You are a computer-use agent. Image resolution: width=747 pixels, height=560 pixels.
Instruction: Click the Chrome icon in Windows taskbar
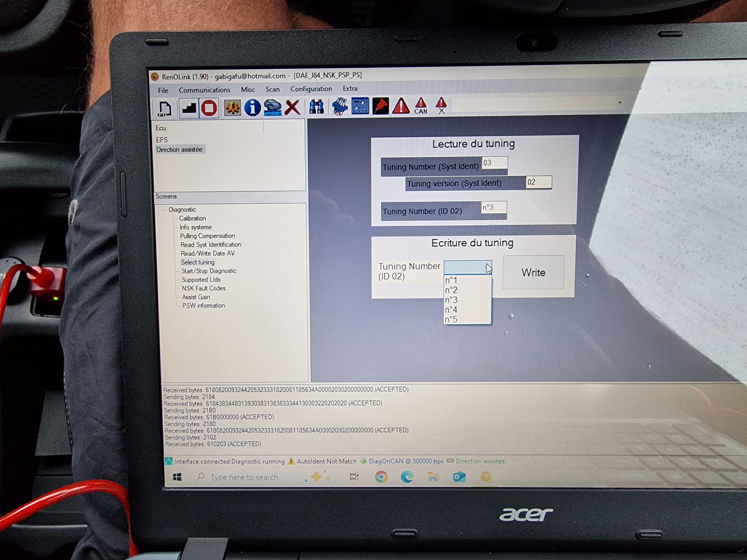click(381, 477)
